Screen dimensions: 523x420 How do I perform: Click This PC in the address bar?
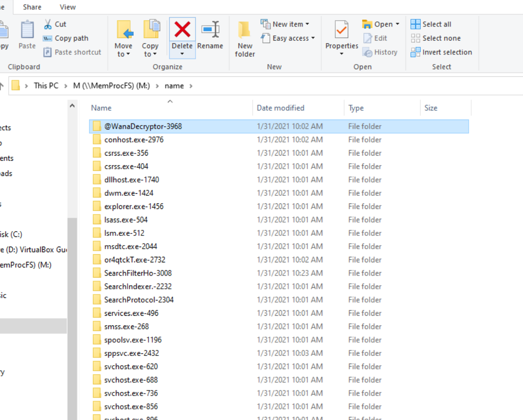(46, 85)
